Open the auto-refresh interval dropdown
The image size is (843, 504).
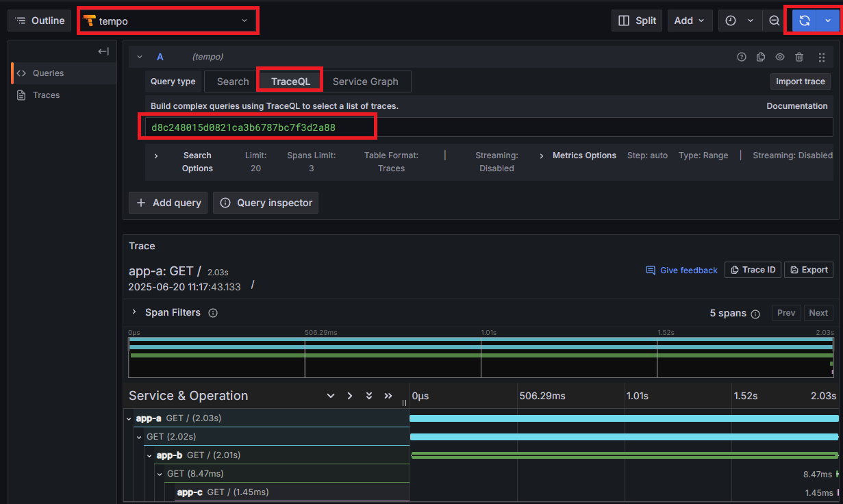coord(828,21)
